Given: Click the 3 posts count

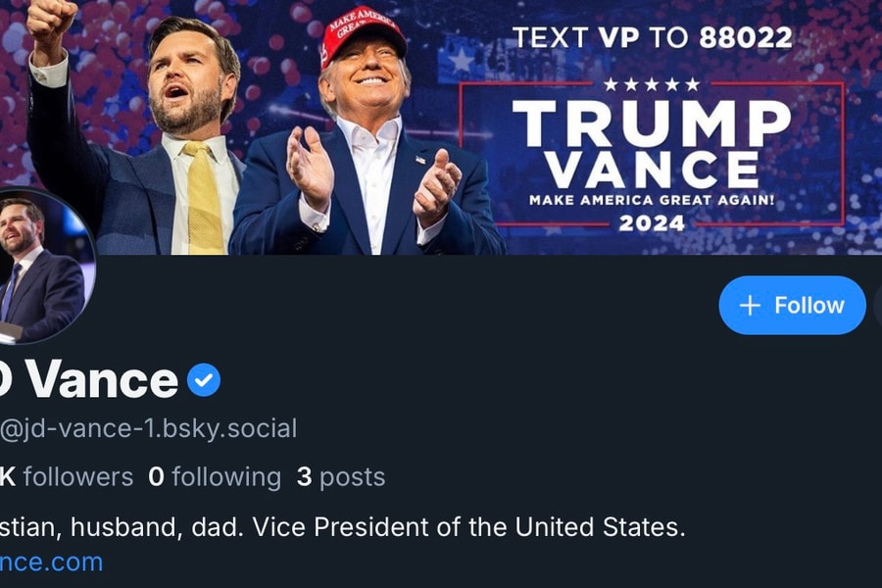Looking at the screenshot, I should (x=340, y=477).
